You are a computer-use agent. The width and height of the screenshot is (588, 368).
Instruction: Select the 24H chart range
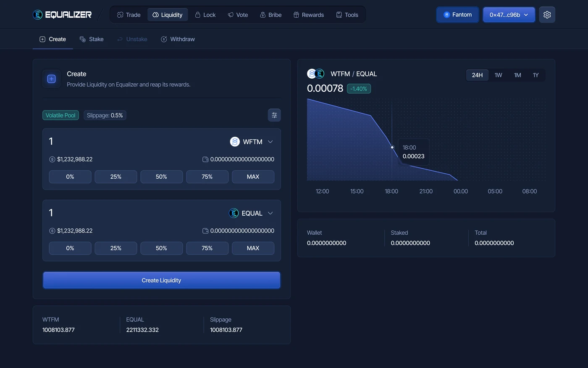(x=477, y=75)
